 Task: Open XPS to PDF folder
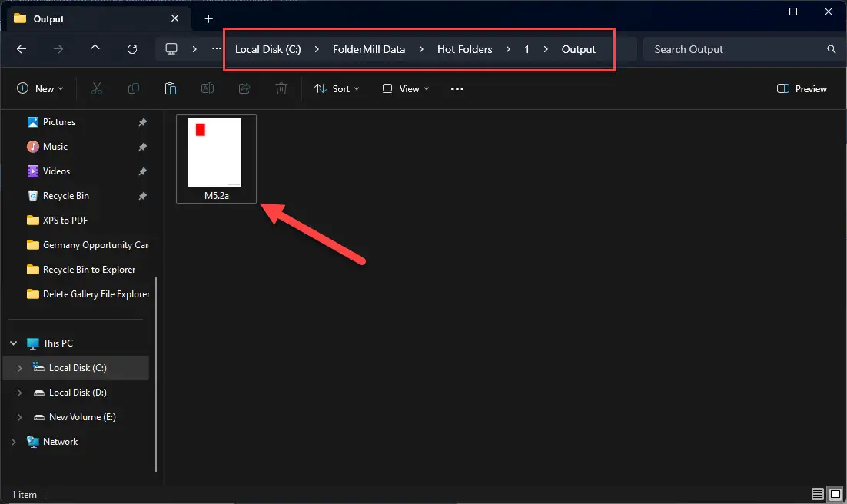pos(65,220)
